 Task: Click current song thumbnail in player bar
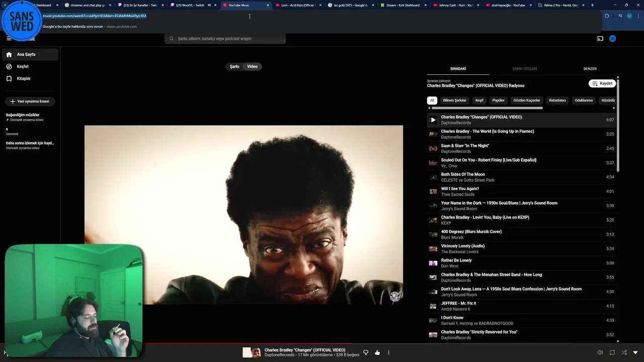[252, 352]
